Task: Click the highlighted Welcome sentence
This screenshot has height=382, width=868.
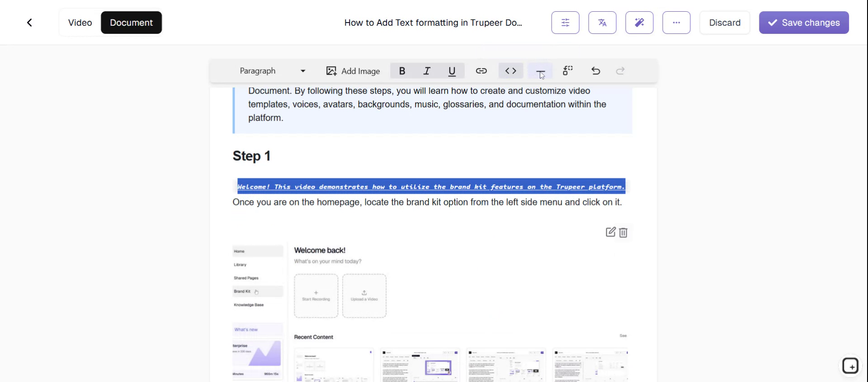Action: pos(431,186)
